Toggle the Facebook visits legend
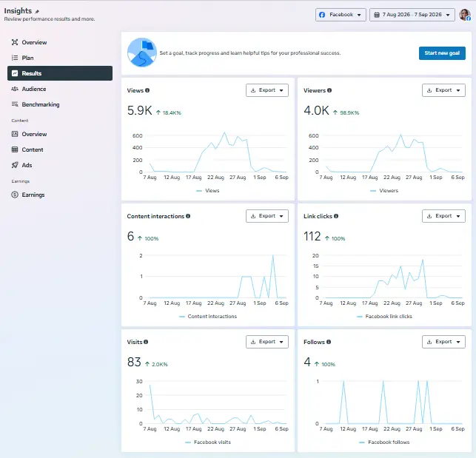 coord(208,442)
